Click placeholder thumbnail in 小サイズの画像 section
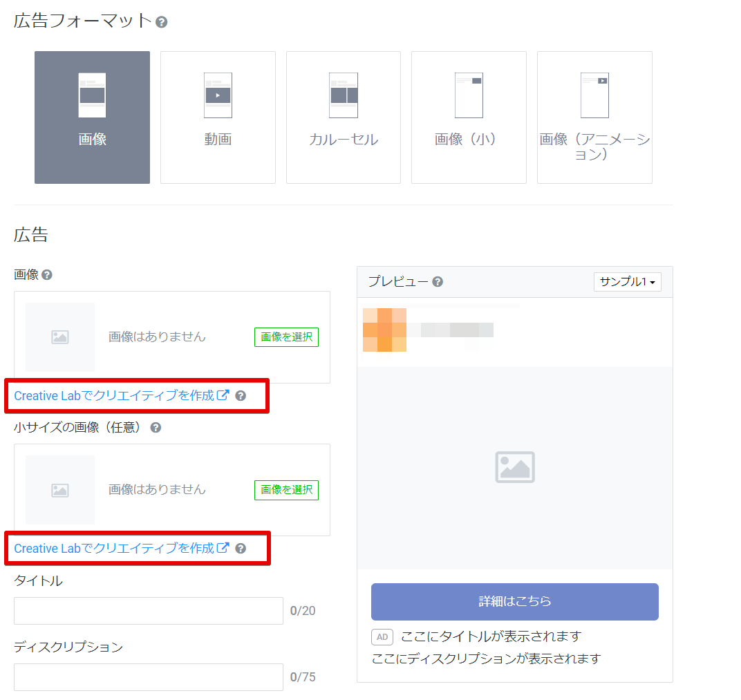 pyautogui.click(x=60, y=490)
